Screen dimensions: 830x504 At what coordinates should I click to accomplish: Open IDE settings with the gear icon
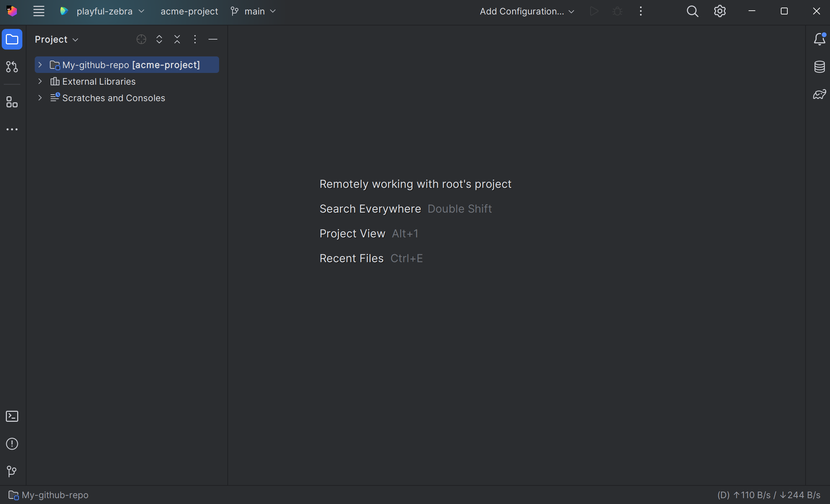tap(720, 11)
